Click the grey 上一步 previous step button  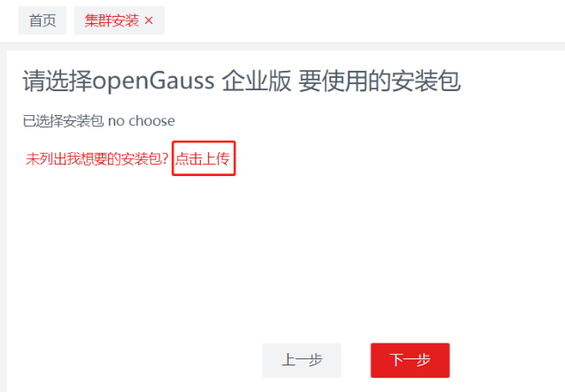(302, 360)
